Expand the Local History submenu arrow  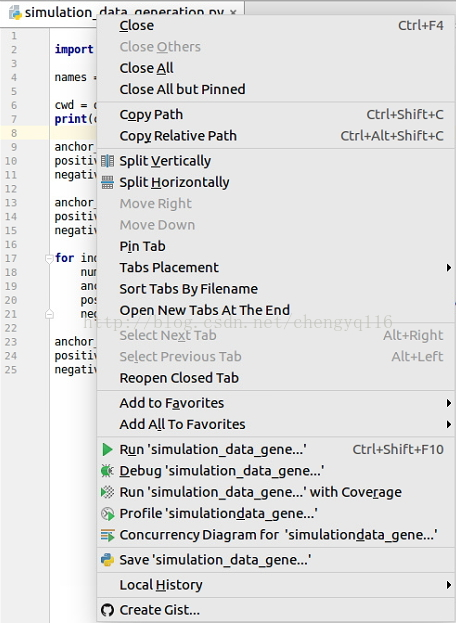coord(448,585)
